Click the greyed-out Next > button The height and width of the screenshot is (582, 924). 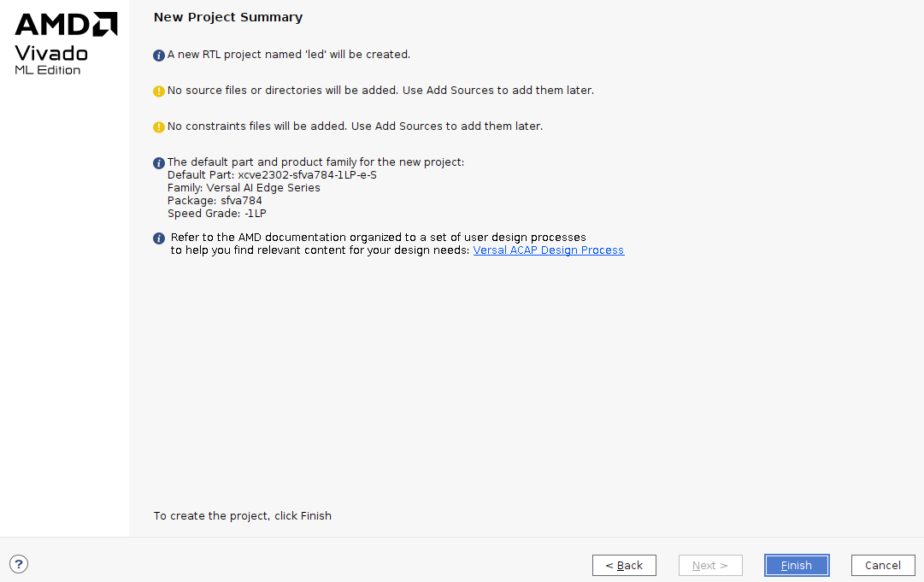pyautogui.click(x=710, y=566)
